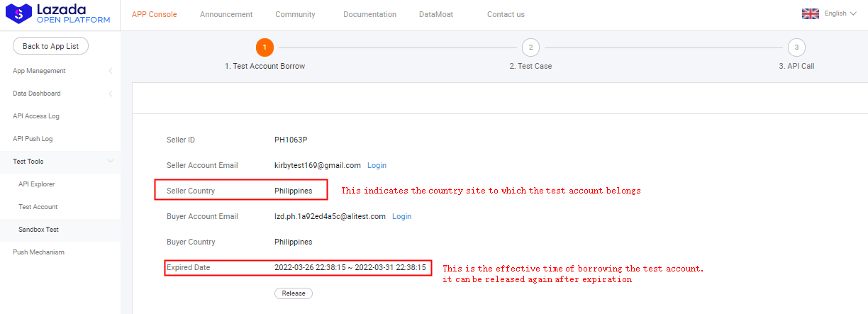Expand the Data Dashboard sidebar chevron
This screenshot has height=314, width=868.
[x=111, y=94]
